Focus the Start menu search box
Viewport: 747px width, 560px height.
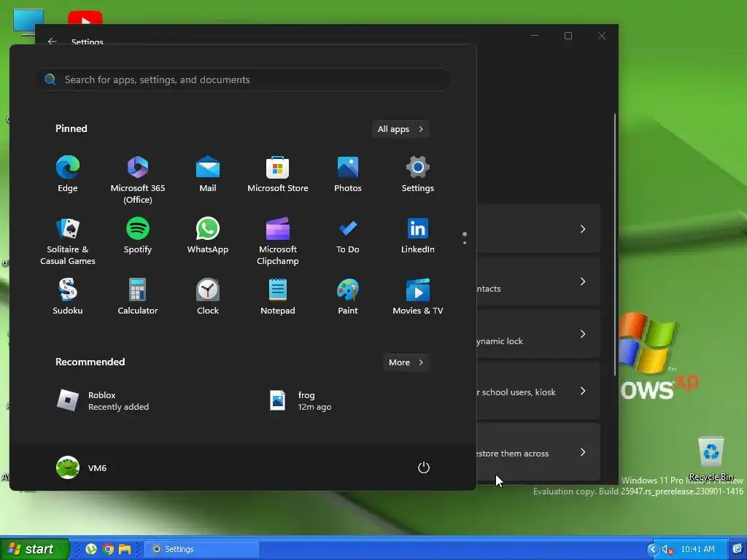242,79
